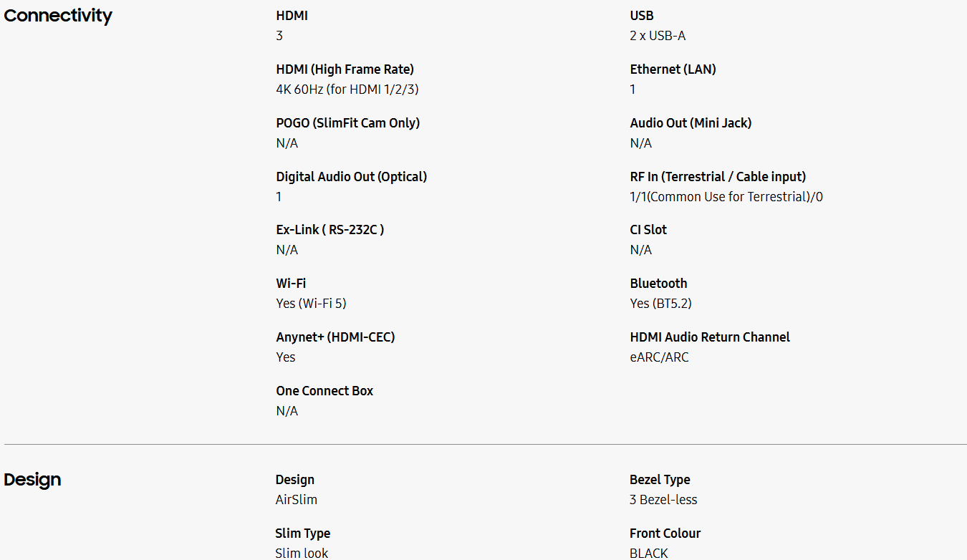Click the Design section heading
This screenshot has width=967, height=560.
click(32, 480)
